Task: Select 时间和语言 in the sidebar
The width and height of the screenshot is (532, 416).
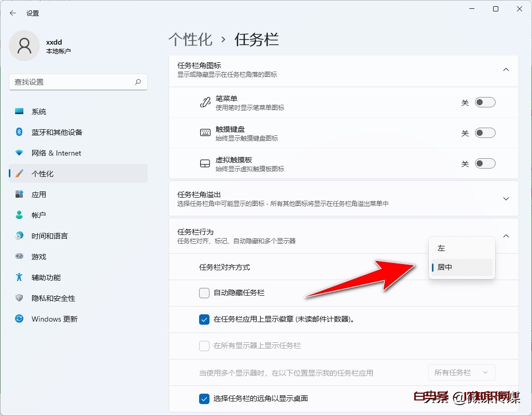Action: click(49, 236)
